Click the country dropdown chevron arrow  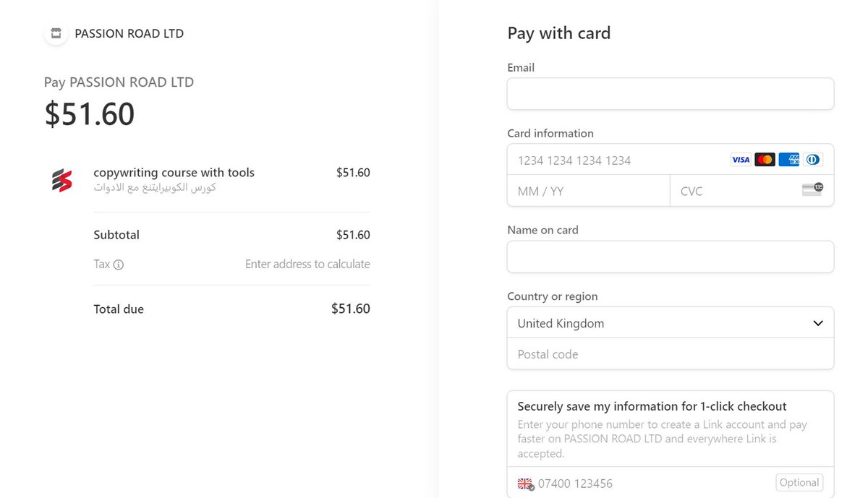[817, 323]
